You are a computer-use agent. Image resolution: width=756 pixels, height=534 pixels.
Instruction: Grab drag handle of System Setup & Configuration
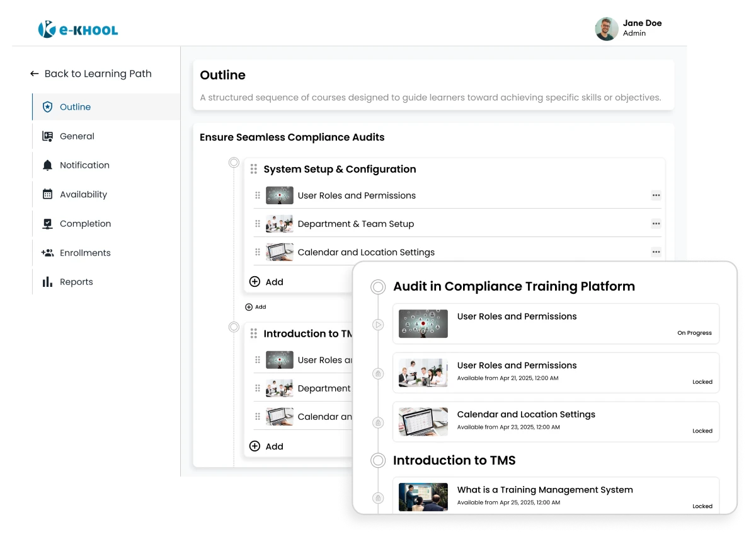tap(254, 169)
